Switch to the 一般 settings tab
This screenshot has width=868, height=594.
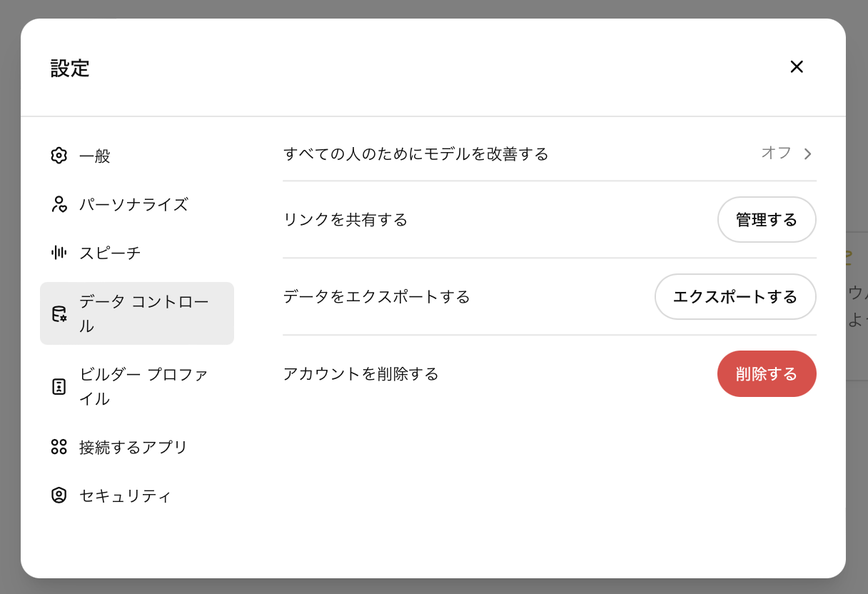pyautogui.click(x=95, y=156)
